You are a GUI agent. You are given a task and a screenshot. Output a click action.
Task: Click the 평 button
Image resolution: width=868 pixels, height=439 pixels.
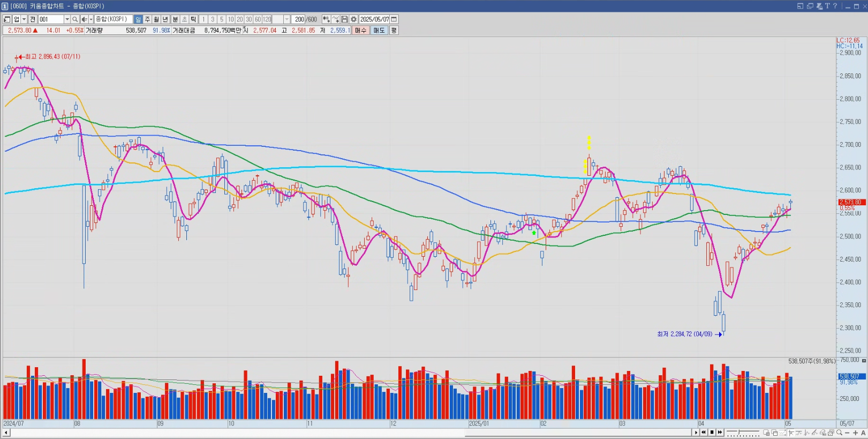click(394, 31)
